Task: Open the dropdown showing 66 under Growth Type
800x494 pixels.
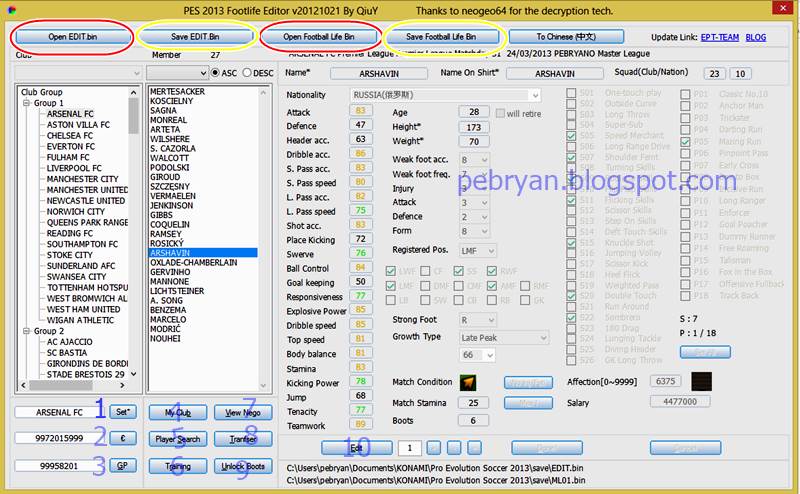Action: pyautogui.click(x=477, y=355)
